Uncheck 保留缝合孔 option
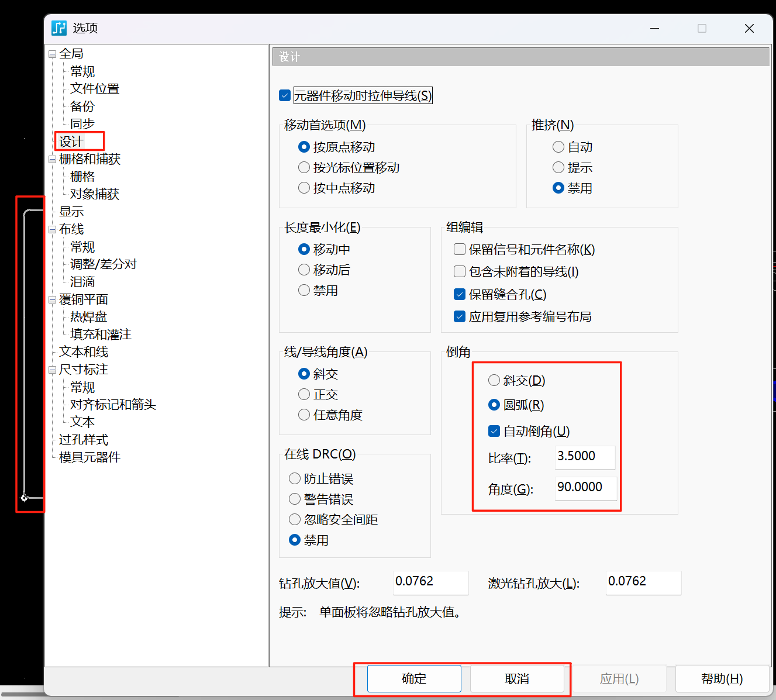776x700 pixels. (460, 294)
